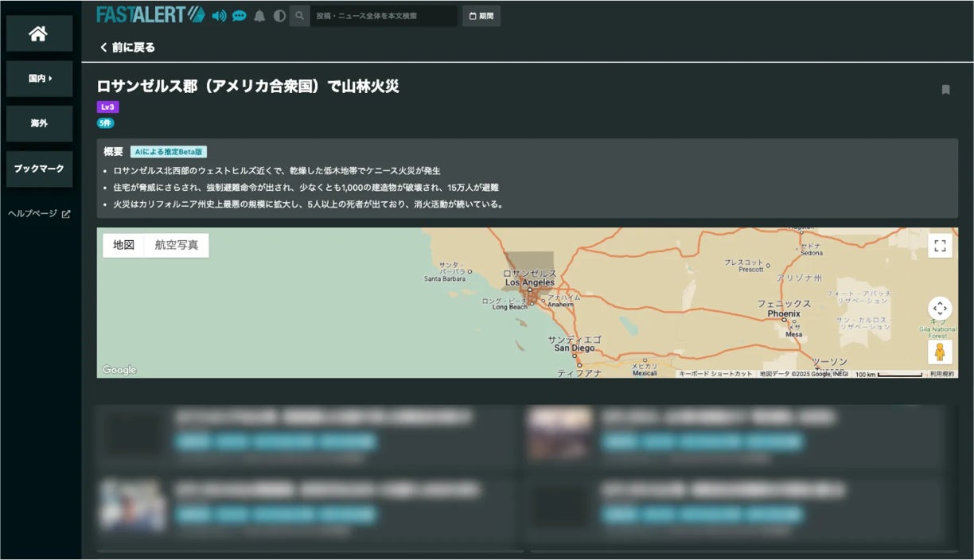
Task: Switch the map to 航空写真 view
Action: click(x=176, y=245)
